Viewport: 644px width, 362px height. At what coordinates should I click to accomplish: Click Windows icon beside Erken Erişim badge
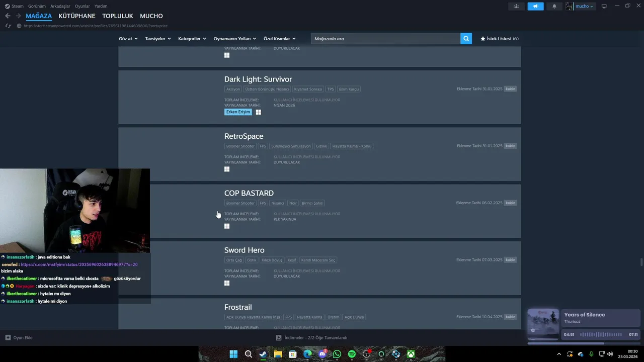coord(258,112)
